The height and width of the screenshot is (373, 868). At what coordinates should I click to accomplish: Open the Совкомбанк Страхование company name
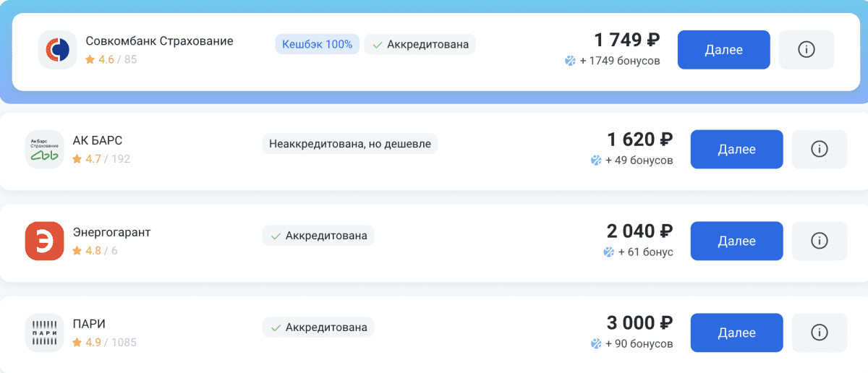159,41
